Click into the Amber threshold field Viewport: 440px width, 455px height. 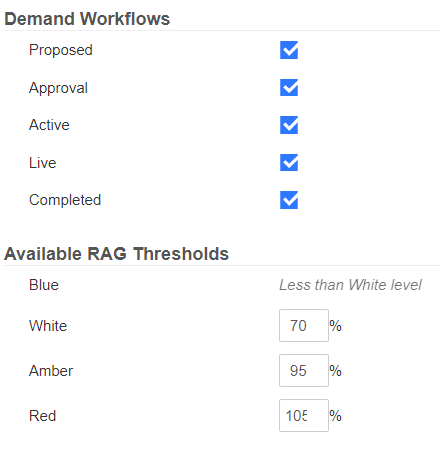point(304,370)
